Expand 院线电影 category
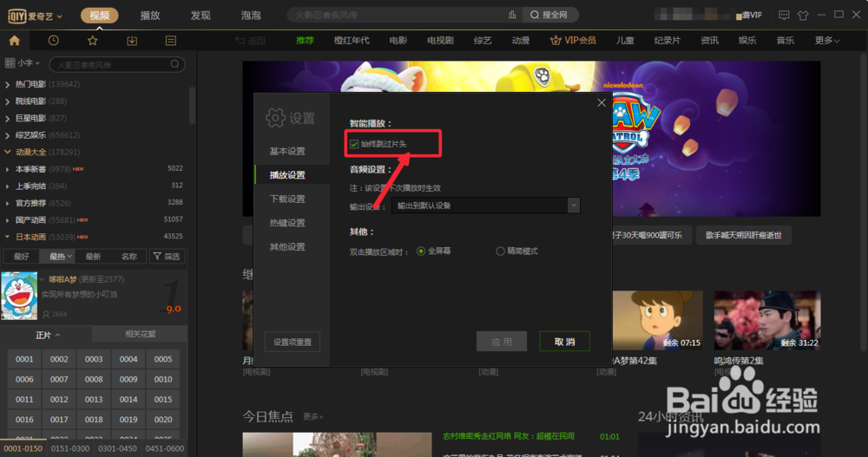This screenshot has width=868, height=457. (x=7, y=101)
